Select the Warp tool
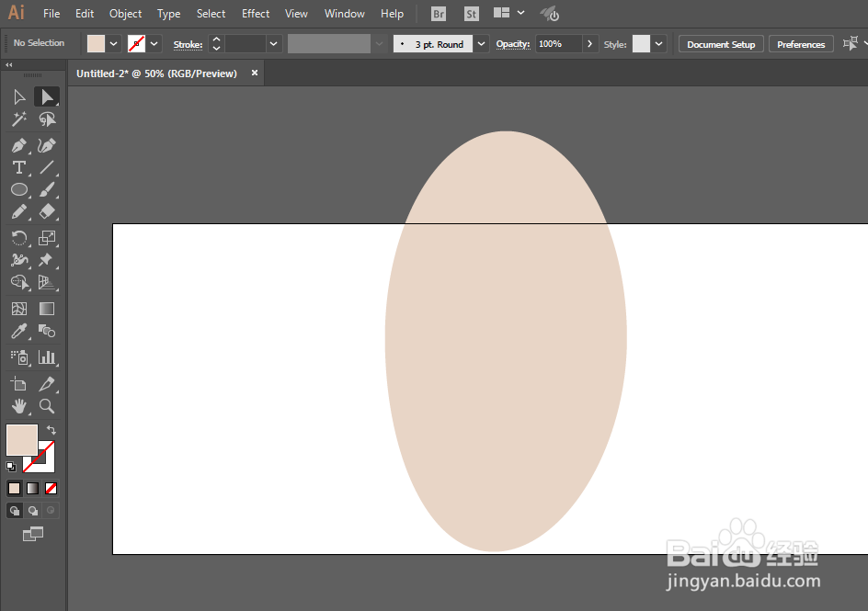This screenshot has height=611, width=868. click(18, 260)
